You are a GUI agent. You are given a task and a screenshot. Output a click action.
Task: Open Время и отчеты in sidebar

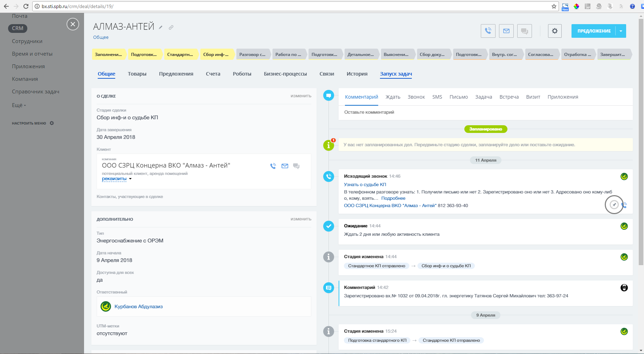pos(32,54)
